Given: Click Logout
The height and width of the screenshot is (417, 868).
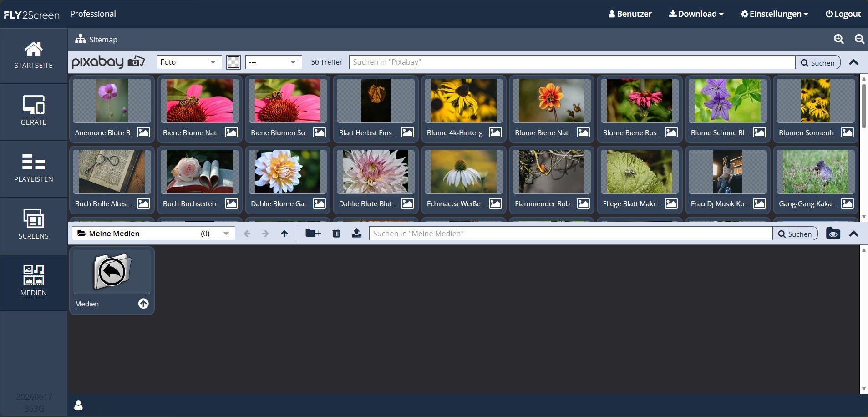Looking at the screenshot, I should coord(843,14).
